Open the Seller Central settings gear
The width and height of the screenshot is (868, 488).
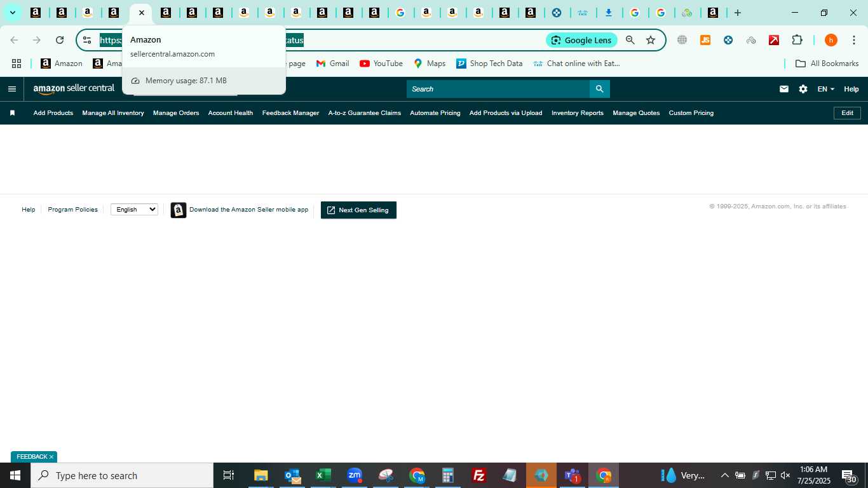[803, 89]
